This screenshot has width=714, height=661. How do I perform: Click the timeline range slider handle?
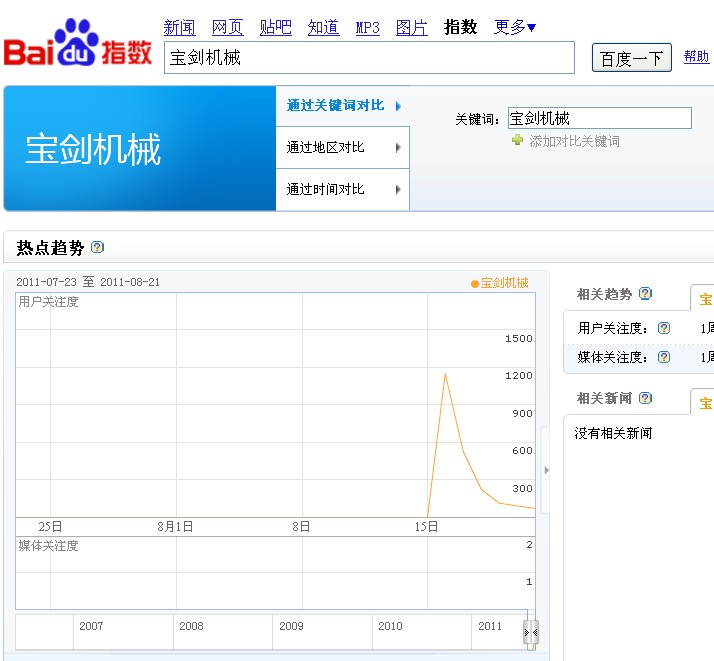[531, 632]
